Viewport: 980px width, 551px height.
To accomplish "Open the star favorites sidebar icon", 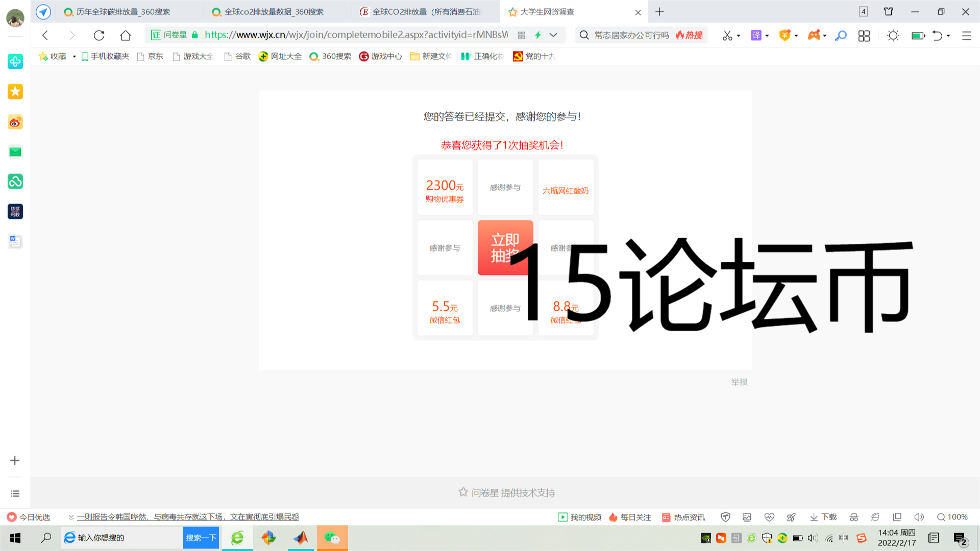I will [x=15, y=92].
